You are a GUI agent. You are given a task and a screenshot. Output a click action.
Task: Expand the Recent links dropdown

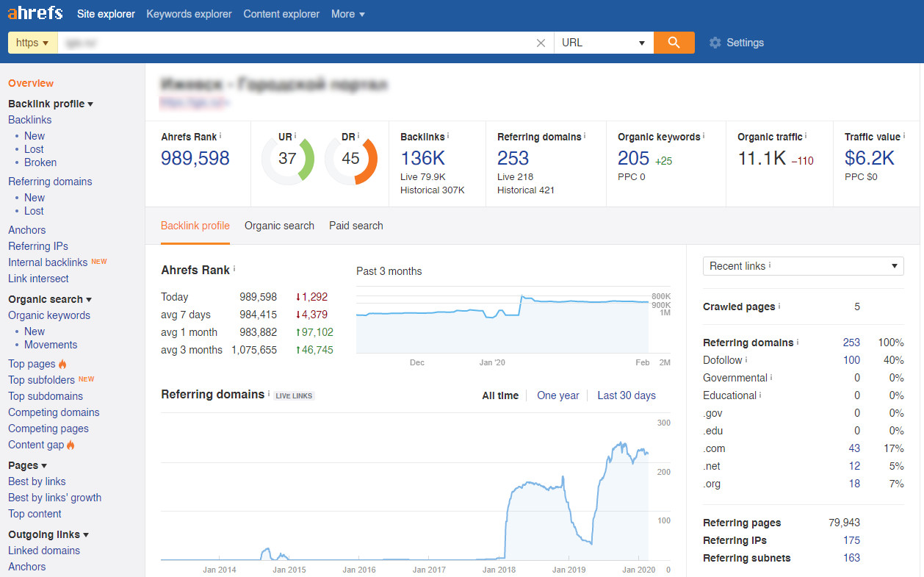pyautogui.click(x=803, y=266)
